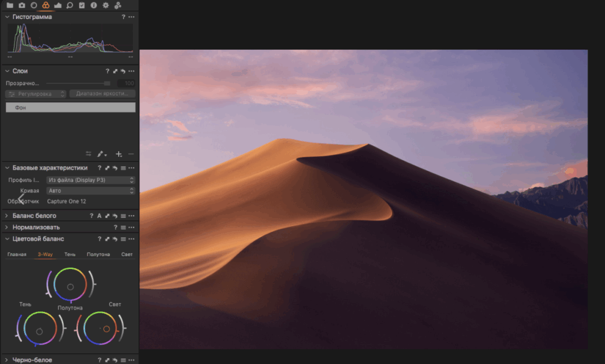Switch to the Тень color balance tab
This screenshot has height=364, width=605.
pos(70,254)
